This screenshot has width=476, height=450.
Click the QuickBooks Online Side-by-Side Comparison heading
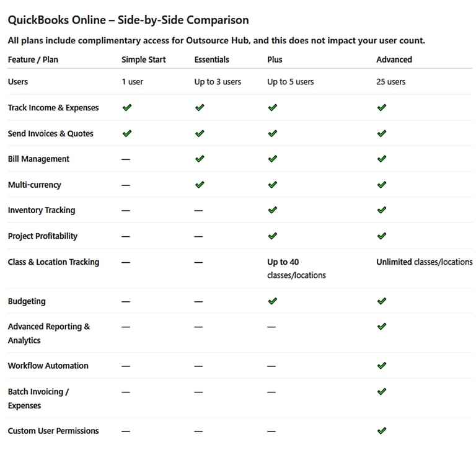128,20
